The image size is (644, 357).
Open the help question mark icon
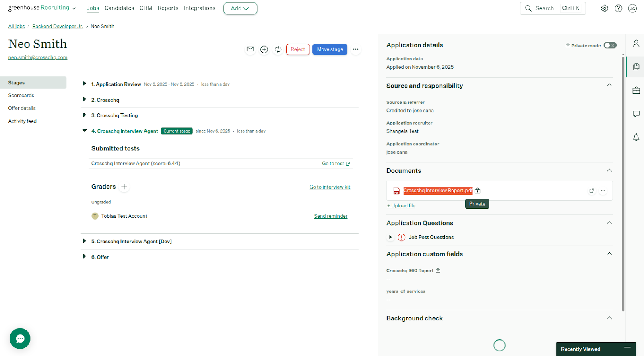(618, 8)
